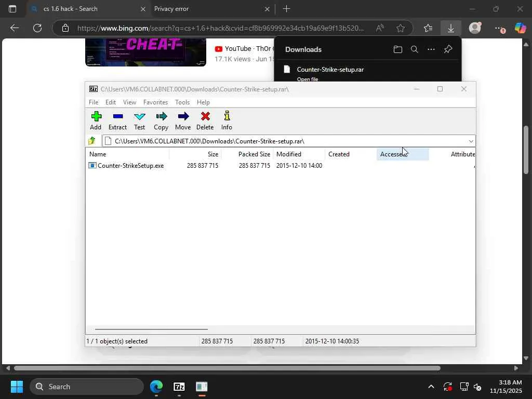Click 'Open file' link under the download
This screenshot has width=532, height=399.
[308, 79]
